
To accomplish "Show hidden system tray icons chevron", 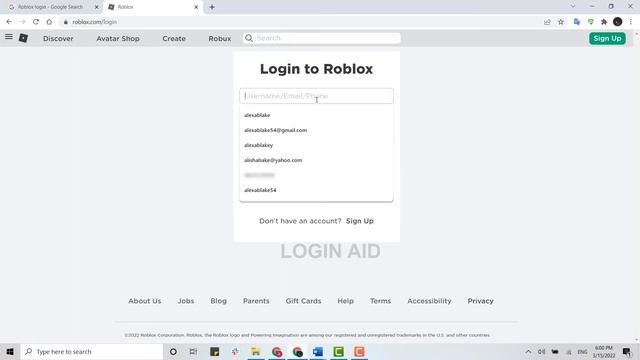I will (528, 351).
